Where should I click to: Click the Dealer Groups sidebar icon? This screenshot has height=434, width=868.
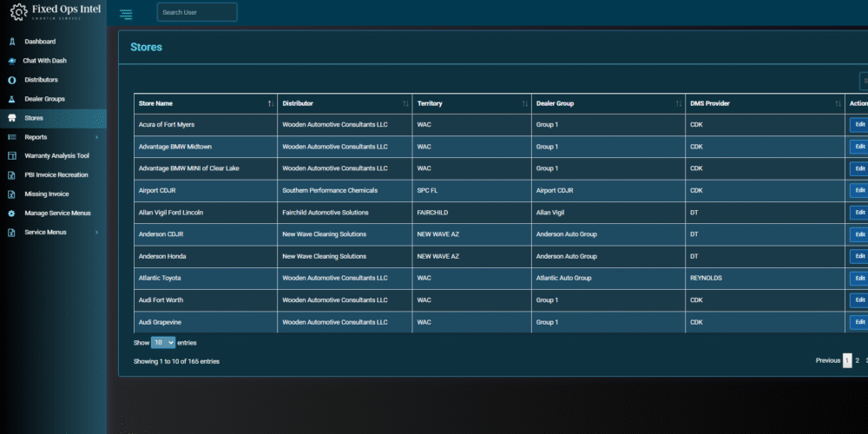point(11,99)
